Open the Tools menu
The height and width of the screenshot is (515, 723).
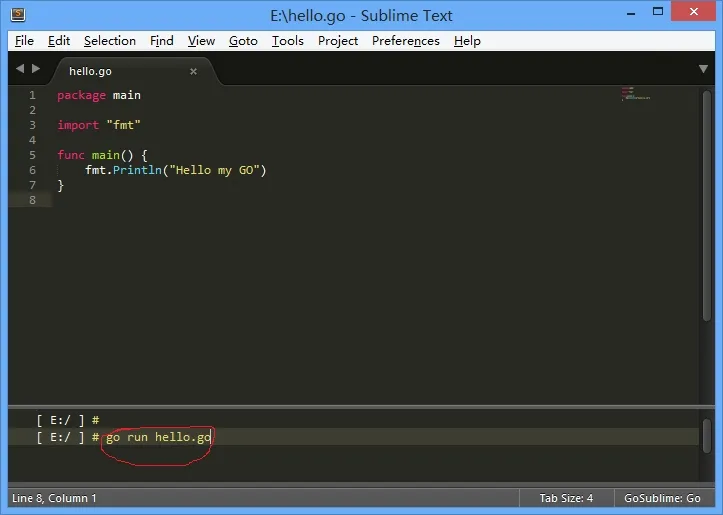click(287, 41)
